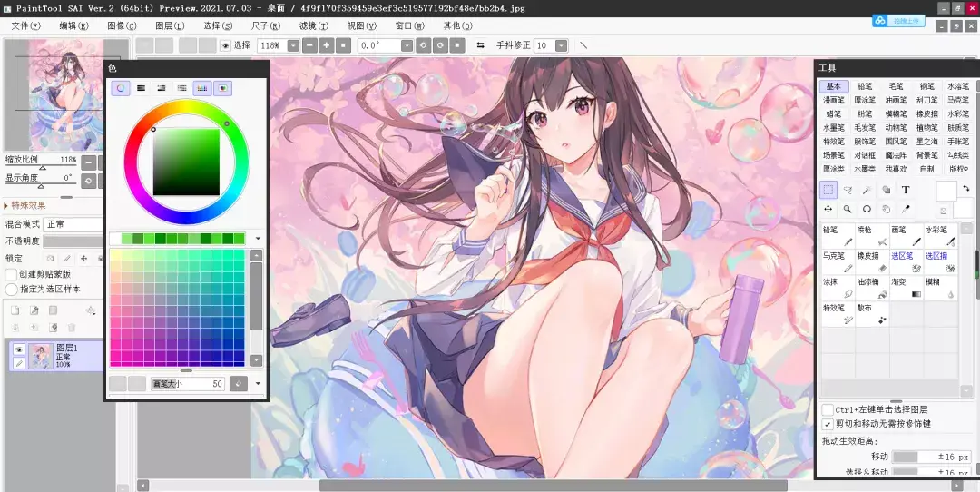Viewport: 980px width, 492px height.
Task: Select the T text tool
Action: pos(906,190)
